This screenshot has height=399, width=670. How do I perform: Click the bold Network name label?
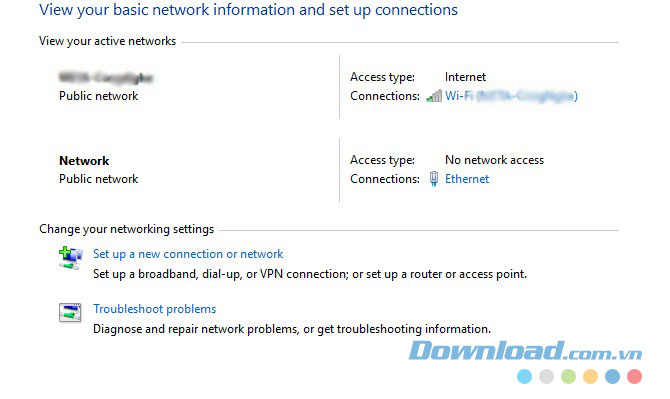click(x=84, y=161)
